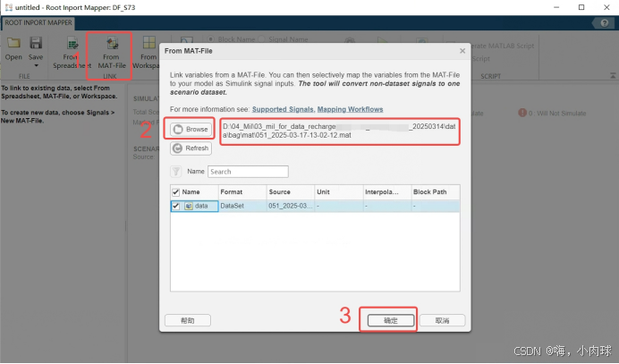This screenshot has height=364, width=619.
Task: Click the Browse button
Action: (191, 129)
